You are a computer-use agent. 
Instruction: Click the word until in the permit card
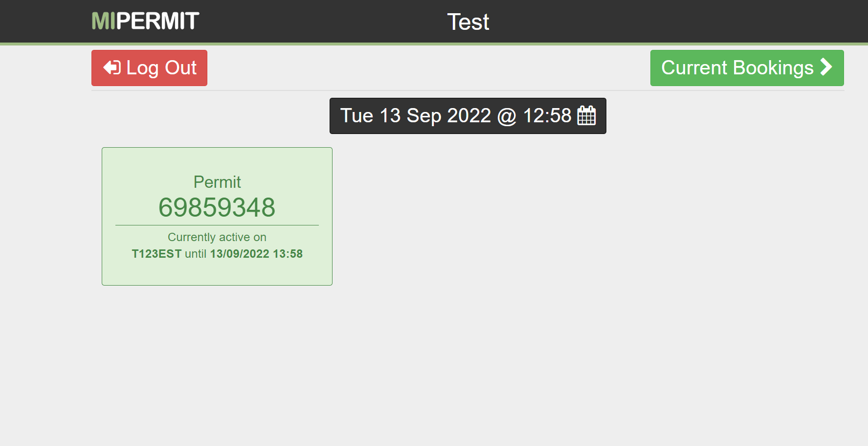pyautogui.click(x=196, y=254)
